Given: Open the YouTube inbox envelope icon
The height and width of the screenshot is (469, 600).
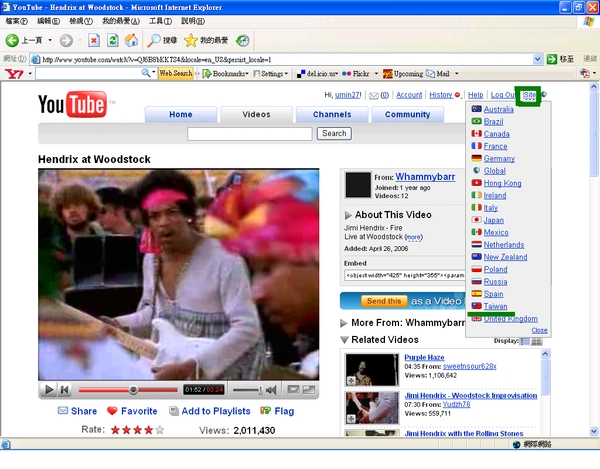Looking at the screenshot, I should point(373,96).
